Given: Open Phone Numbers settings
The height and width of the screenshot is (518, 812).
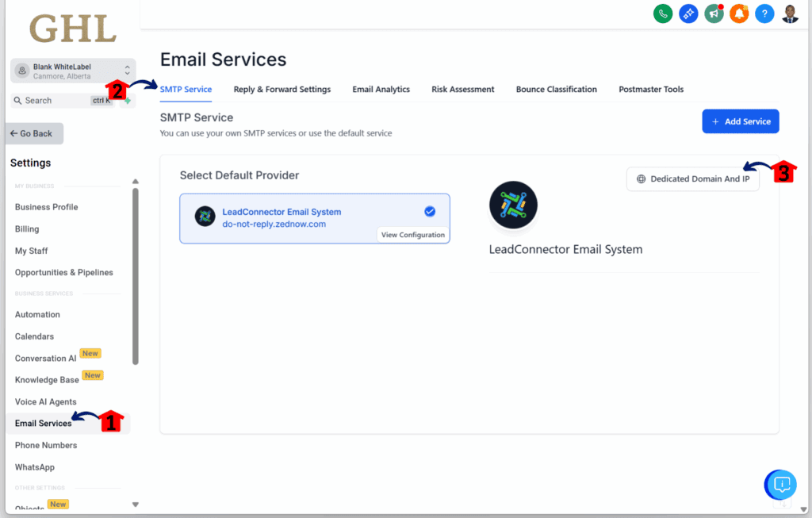Looking at the screenshot, I should pyautogui.click(x=46, y=445).
